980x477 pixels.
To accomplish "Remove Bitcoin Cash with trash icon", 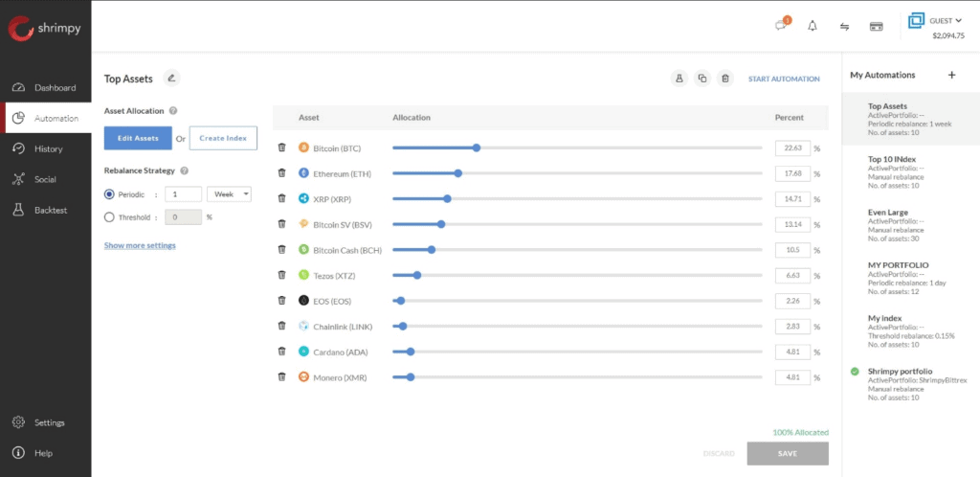I will pos(282,249).
